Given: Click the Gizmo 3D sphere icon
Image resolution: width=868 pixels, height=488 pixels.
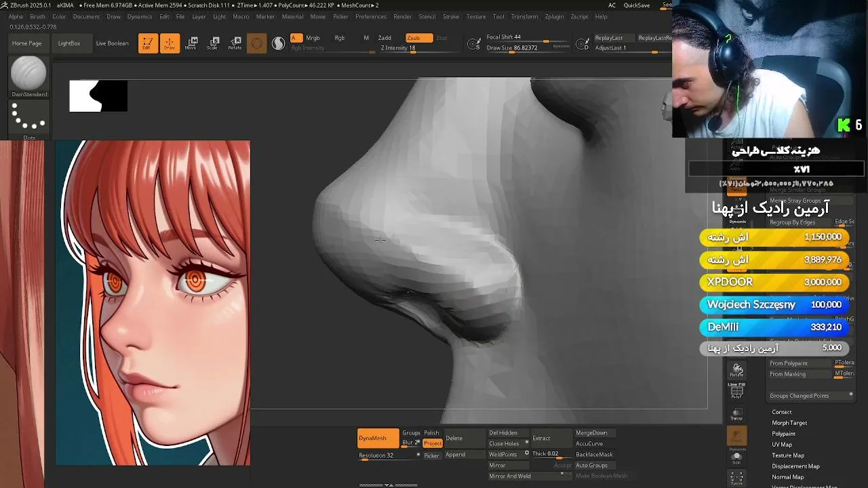Looking at the screenshot, I should click(256, 43).
